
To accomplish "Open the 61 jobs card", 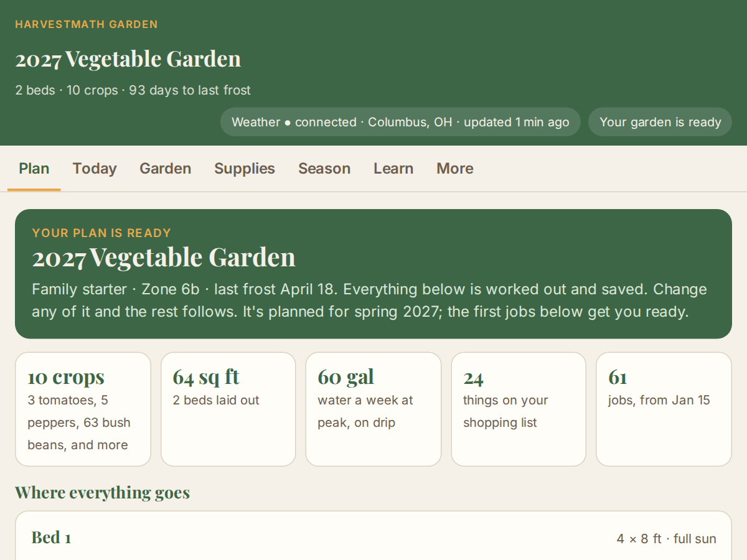I will pyautogui.click(x=664, y=409).
